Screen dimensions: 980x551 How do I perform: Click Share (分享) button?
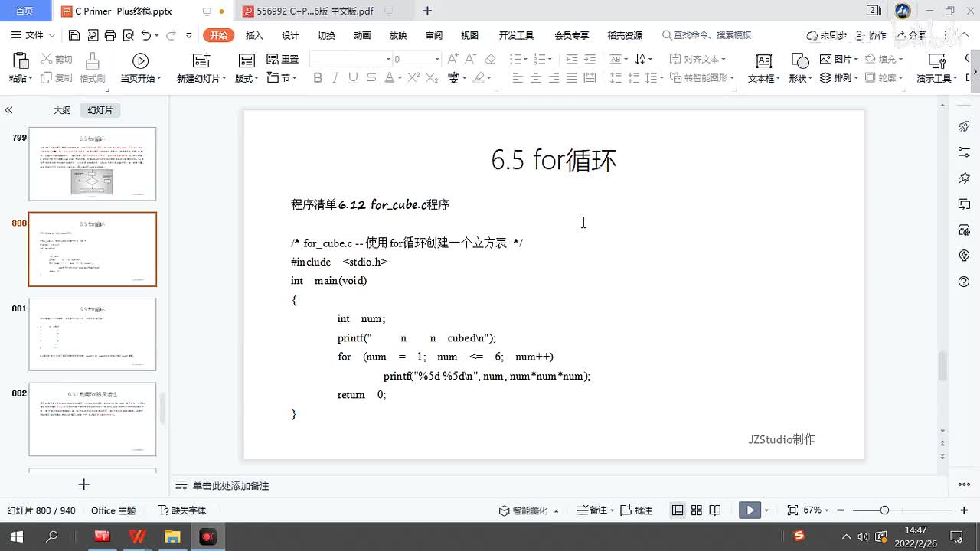coord(911,35)
